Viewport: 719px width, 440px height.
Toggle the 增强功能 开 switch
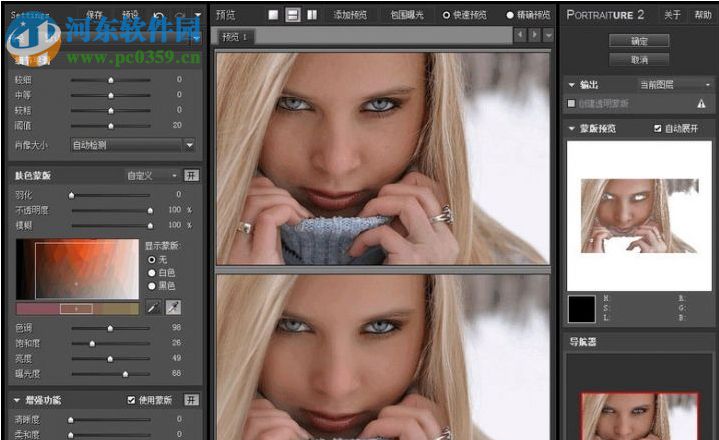click(191, 400)
